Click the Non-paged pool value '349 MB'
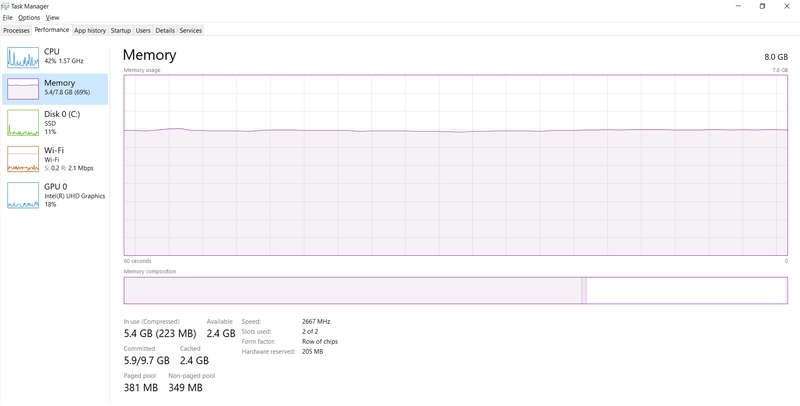 (185, 388)
